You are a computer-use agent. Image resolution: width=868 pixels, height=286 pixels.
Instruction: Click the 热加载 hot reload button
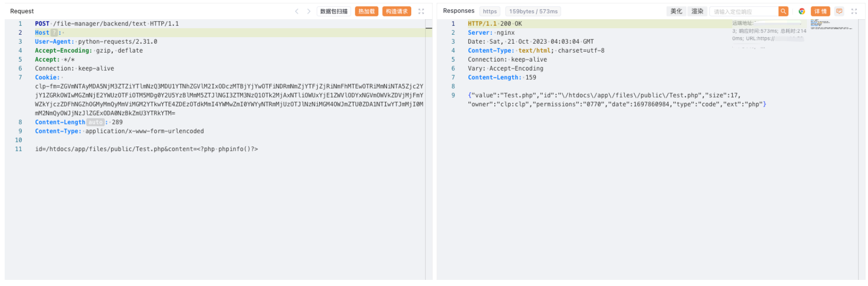coord(367,11)
